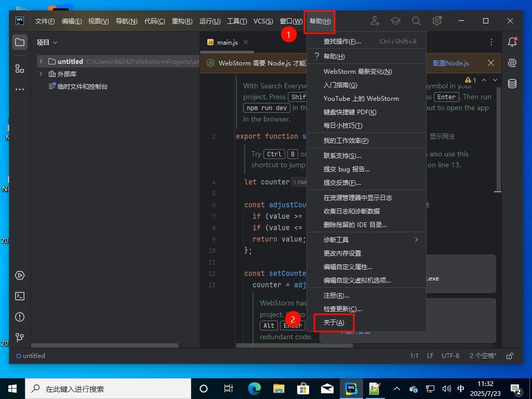
Task: Open the Terminal tool window icon
Action: coord(20,296)
